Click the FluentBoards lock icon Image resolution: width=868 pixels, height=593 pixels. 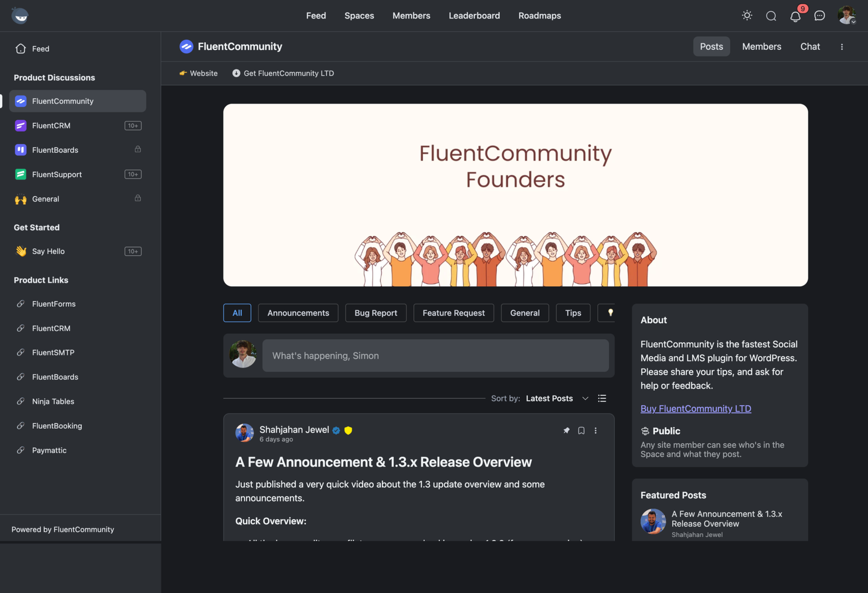(x=138, y=149)
